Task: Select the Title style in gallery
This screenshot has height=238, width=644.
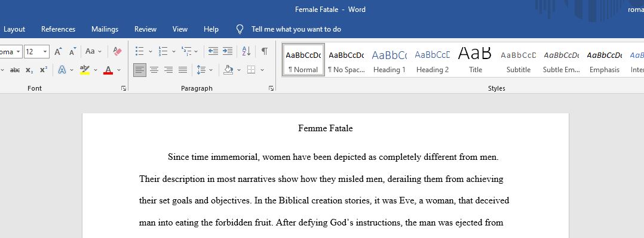Action: [475, 60]
